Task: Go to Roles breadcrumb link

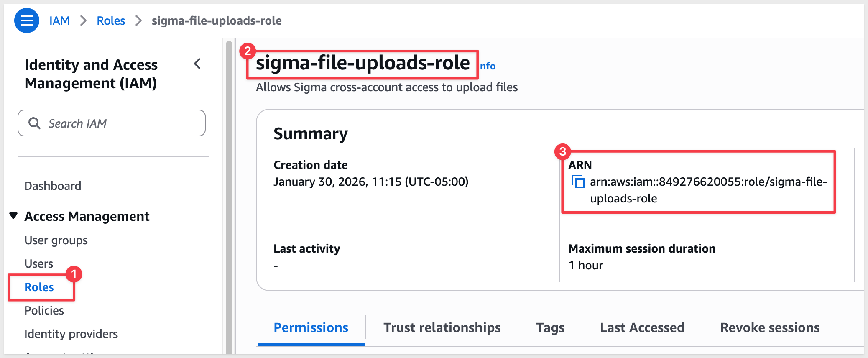Action: tap(111, 20)
